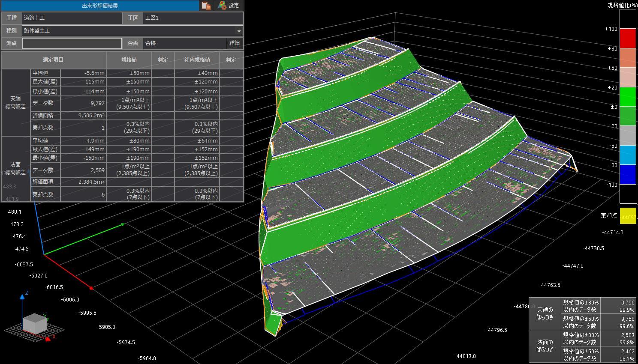This screenshot has height=364, width=638.
Task: Click into the empty 測点 input field
Action: (72, 43)
